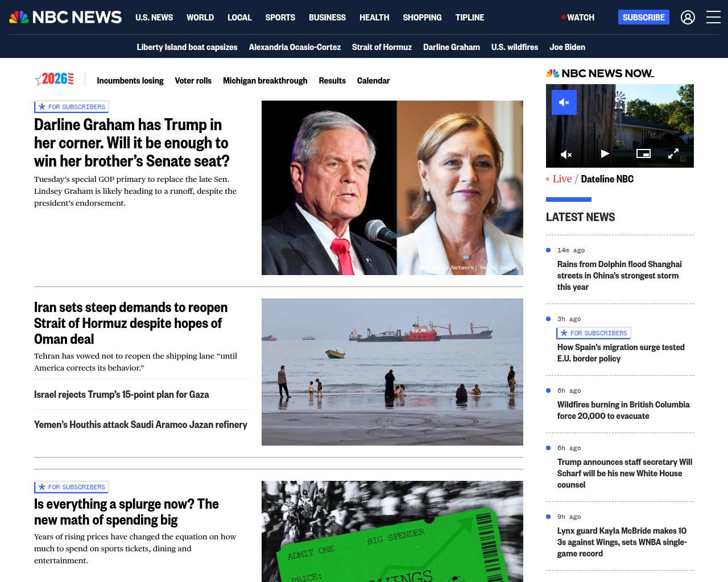Screen dimensions: 728x582
Task: Open the Incumbents losing election link
Action: tap(130, 81)
